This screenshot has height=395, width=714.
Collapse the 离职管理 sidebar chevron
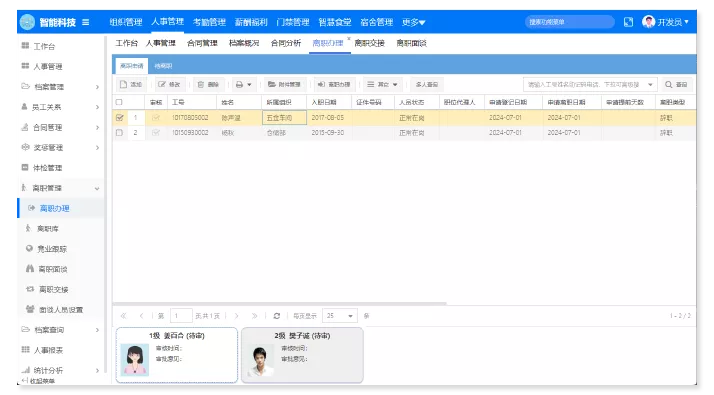click(x=97, y=188)
